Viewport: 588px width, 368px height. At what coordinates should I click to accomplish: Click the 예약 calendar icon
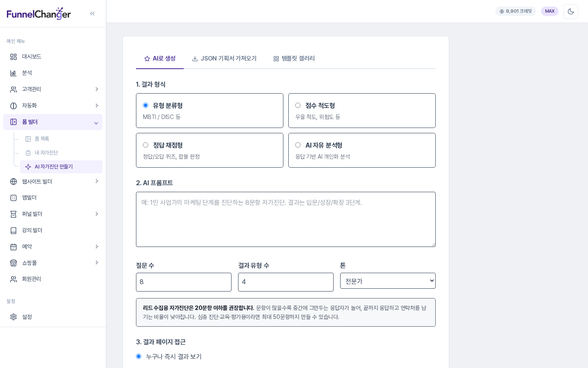(13, 247)
